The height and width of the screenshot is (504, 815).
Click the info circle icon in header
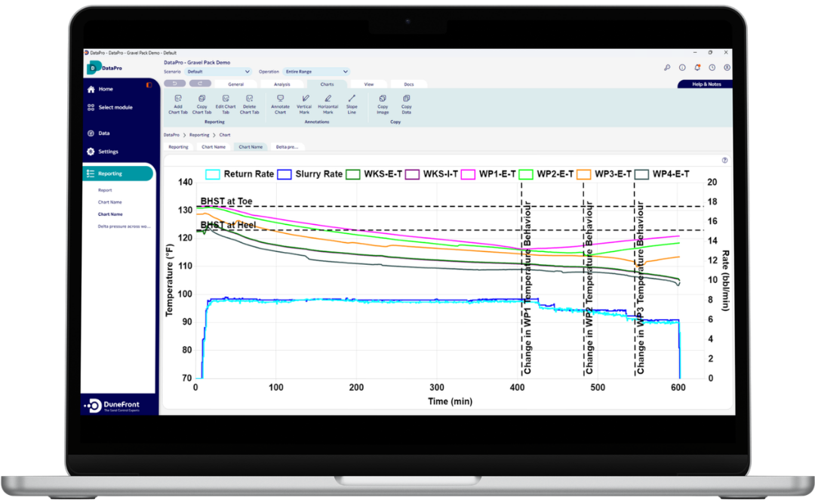[x=682, y=68]
